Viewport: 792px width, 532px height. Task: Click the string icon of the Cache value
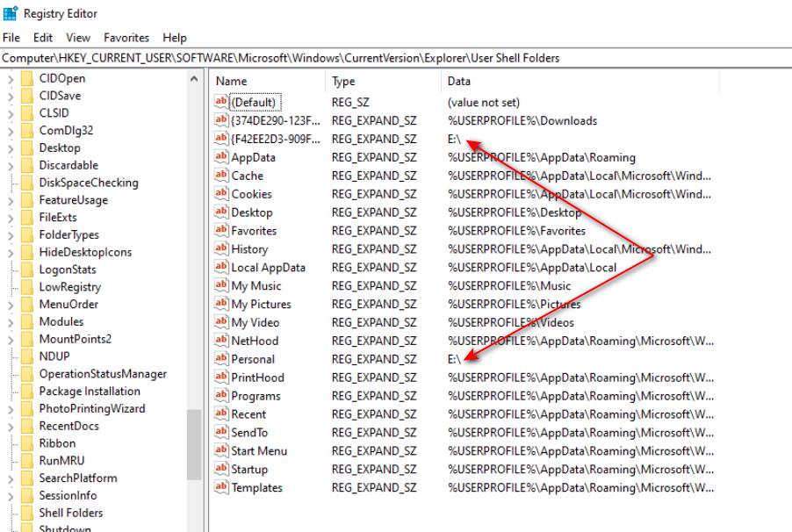pos(220,176)
